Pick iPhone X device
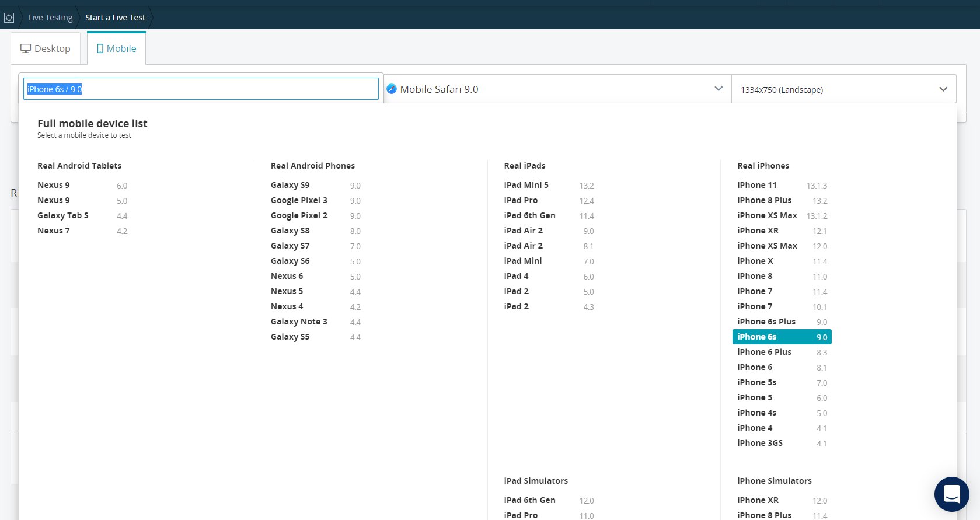 782,261
